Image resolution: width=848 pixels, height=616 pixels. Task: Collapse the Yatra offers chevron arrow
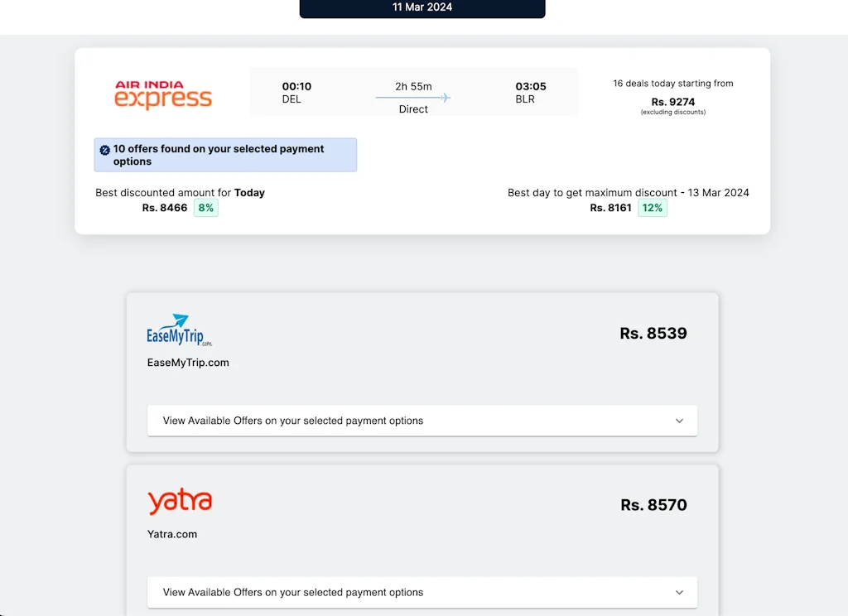coord(679,592)
